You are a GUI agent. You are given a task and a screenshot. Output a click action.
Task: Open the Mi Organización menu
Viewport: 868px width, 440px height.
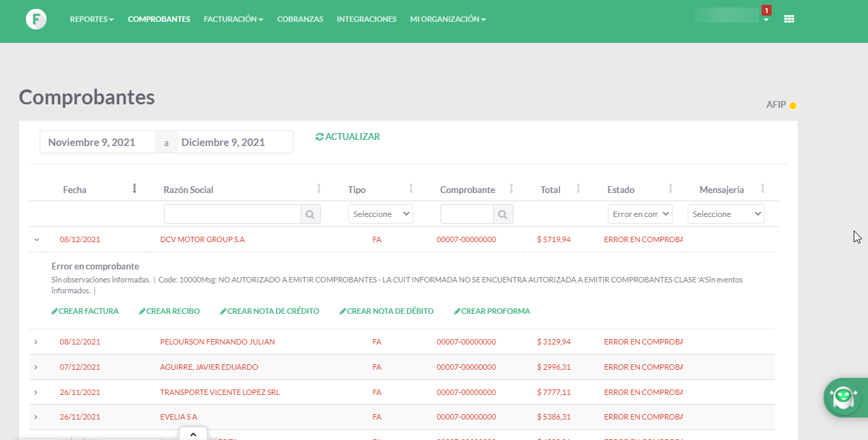pyautogui.click(x=448, y=19)
